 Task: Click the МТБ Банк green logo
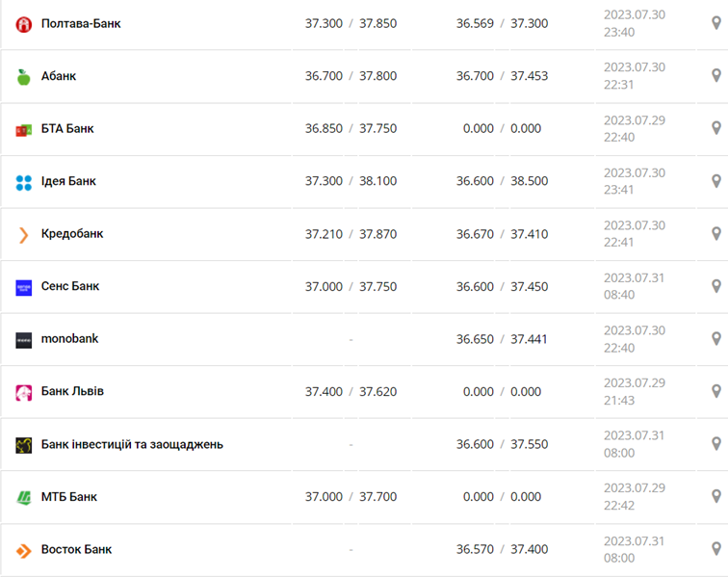tap(24, 497)
